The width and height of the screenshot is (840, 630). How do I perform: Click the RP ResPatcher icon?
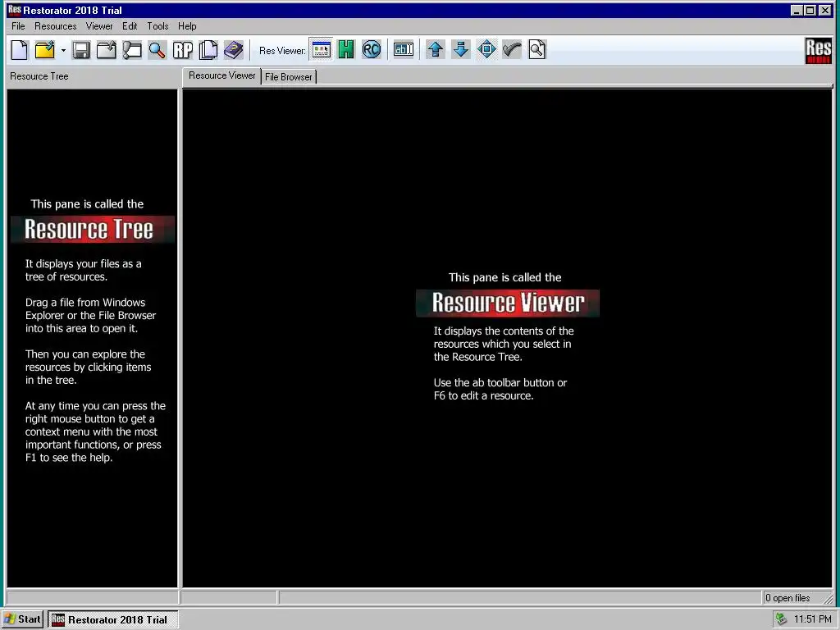click(183, 50)
